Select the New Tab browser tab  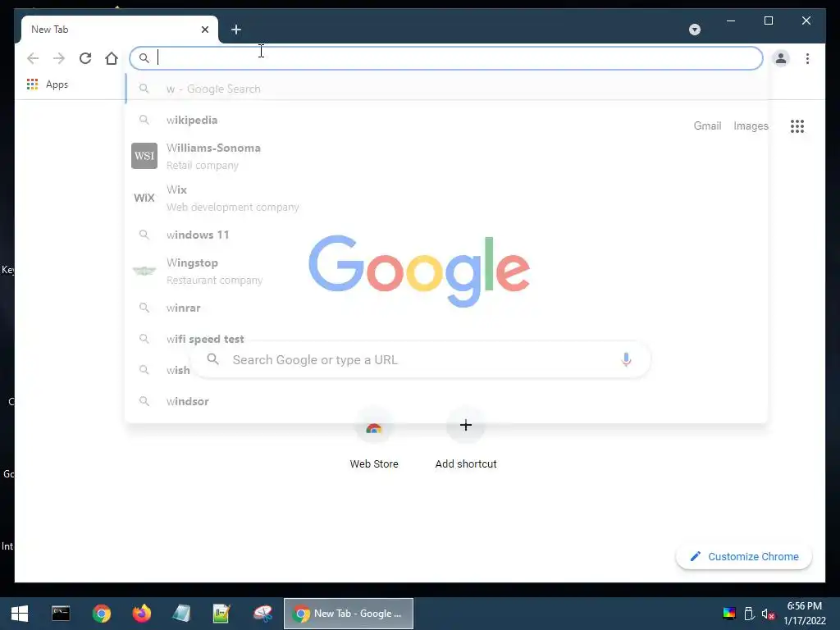point(120,30)
